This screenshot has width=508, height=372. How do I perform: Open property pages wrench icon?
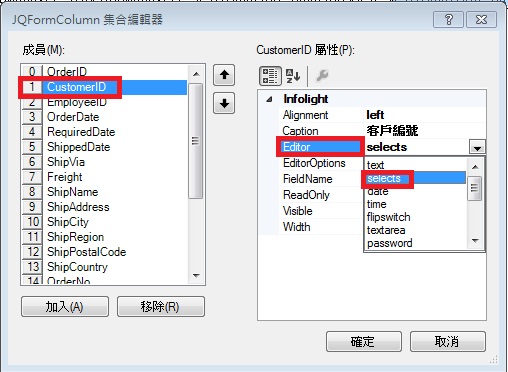[322, 76]
